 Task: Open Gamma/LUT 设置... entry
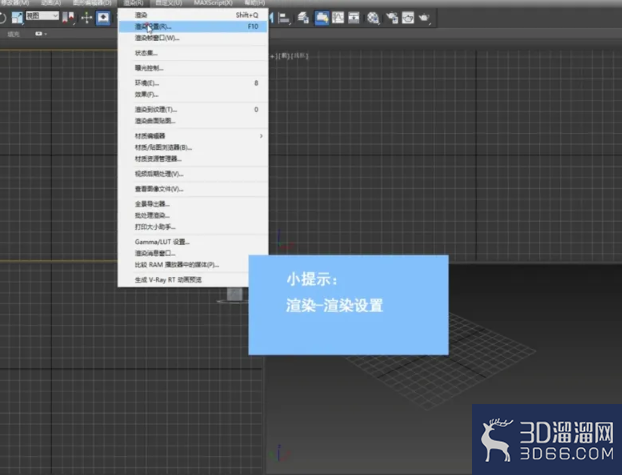click(193, 242)
